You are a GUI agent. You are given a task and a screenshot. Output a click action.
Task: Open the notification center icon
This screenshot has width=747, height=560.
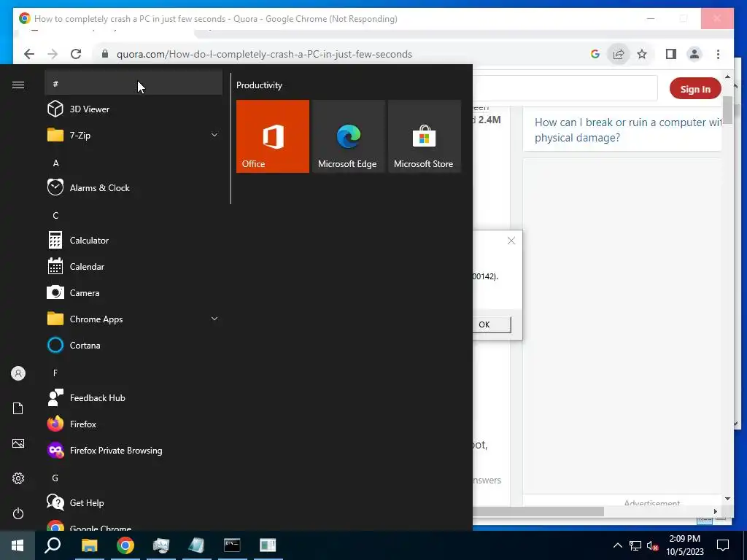coord(723,545)
